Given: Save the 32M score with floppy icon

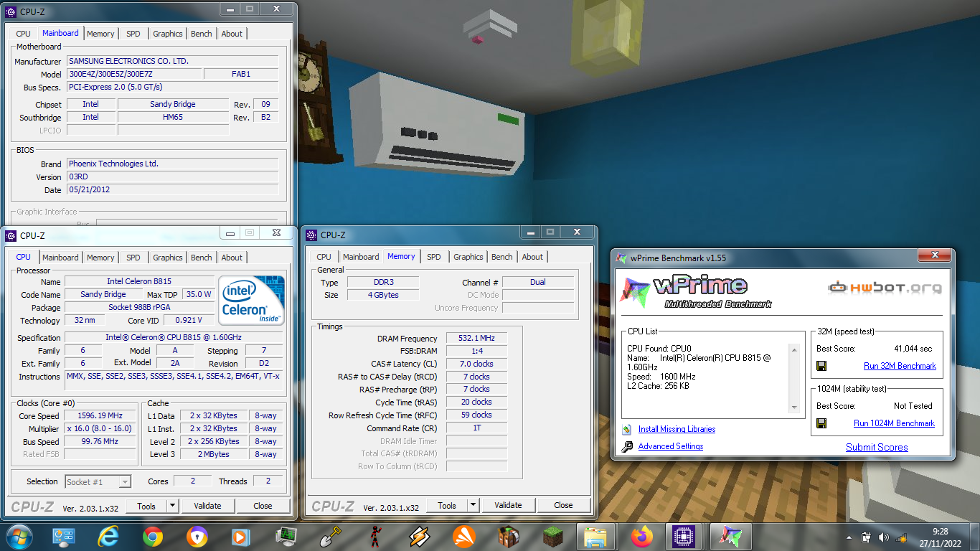Looking at the screenshot, I should tap(821, 366).
